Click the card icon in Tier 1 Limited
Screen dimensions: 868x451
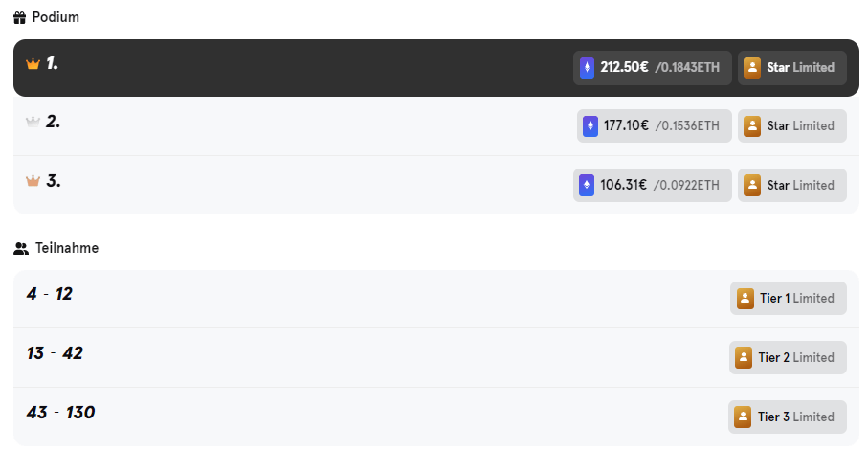746,298
